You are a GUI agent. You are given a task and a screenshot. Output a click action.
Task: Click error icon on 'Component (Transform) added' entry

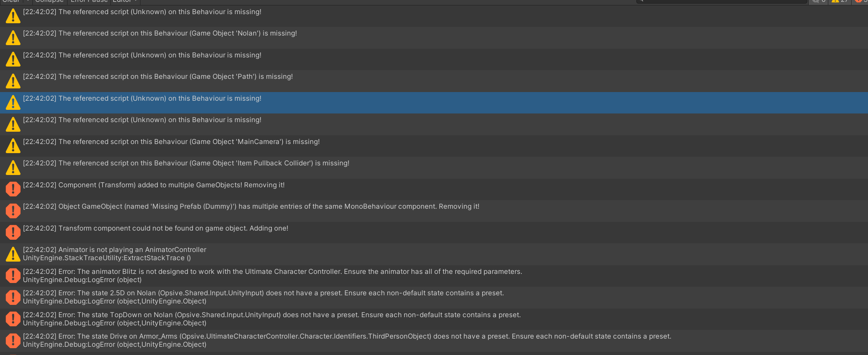tap(13, 189)
